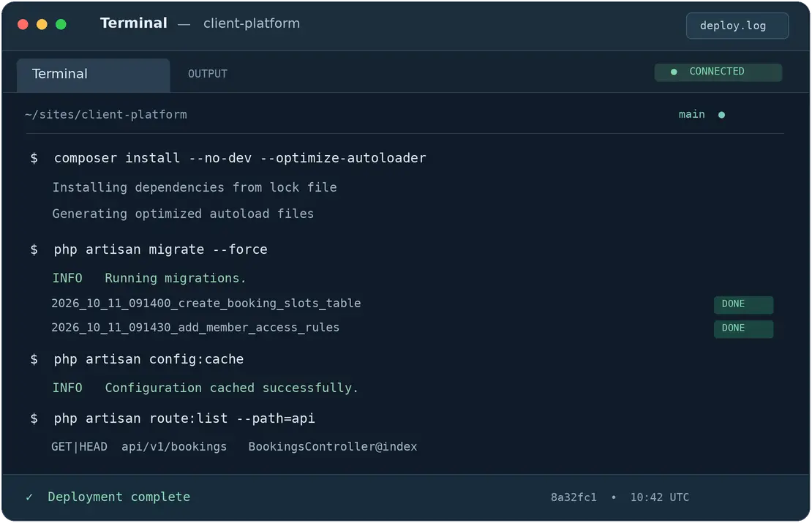Image resolution: width=812 pixels, height=523 pixels.
Task: Click the 10:42 UTC timestamp
Action: coord(659,497)
